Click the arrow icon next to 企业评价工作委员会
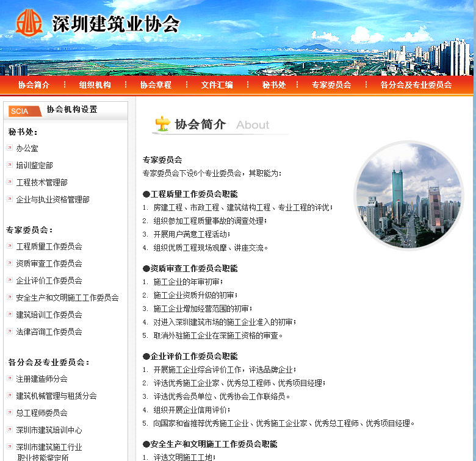This screenshot has height=461, width=476. tap(10, 280)
